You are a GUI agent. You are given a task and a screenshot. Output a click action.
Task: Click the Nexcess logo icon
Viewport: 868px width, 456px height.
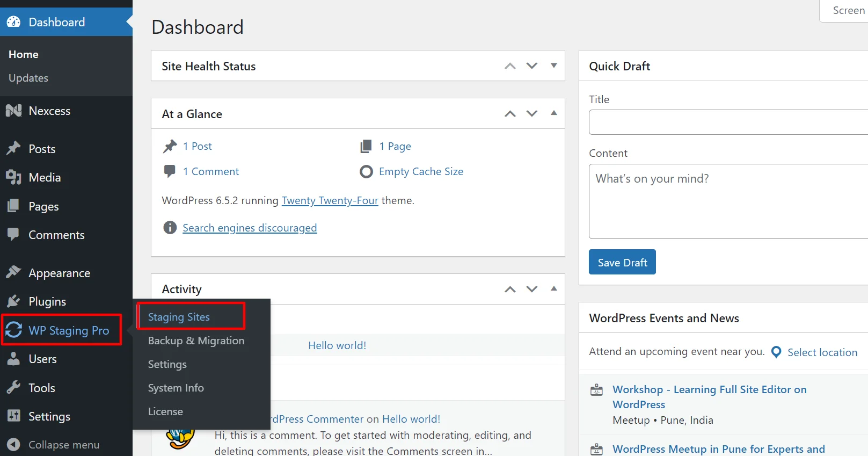(13, 111)
